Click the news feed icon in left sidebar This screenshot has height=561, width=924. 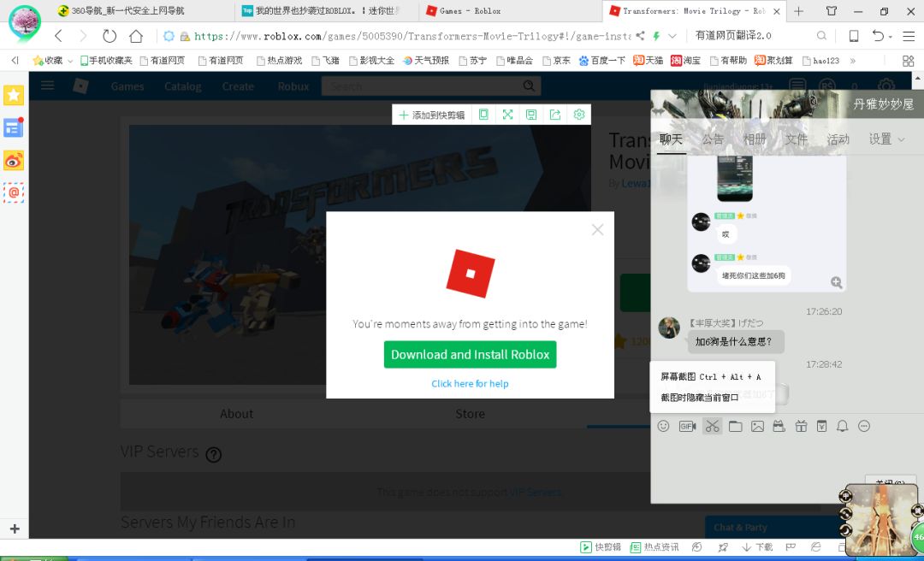[14, 127]
